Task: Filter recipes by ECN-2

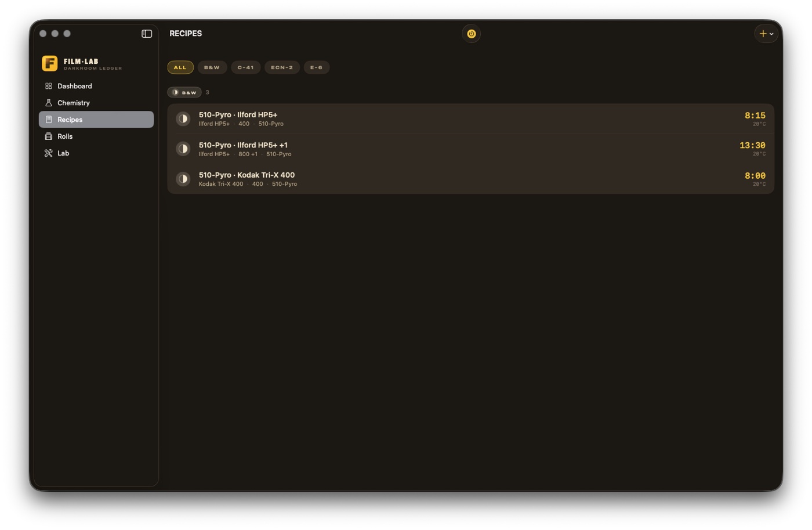Action: (x=282, y=67)
